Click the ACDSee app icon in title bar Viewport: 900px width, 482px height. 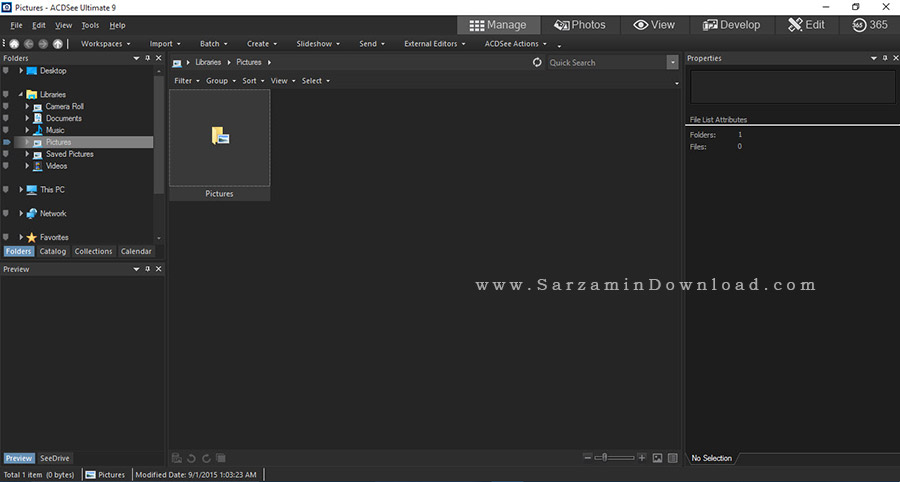click(6, 7)
